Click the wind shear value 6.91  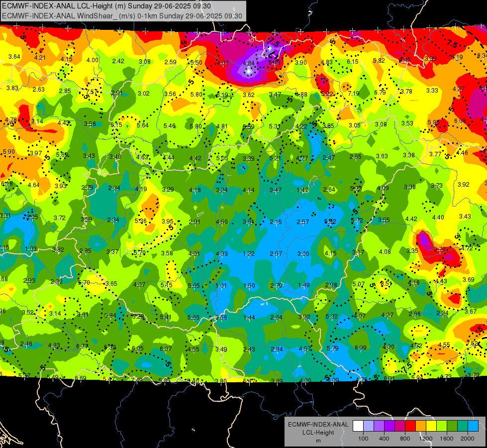(389, 379)
